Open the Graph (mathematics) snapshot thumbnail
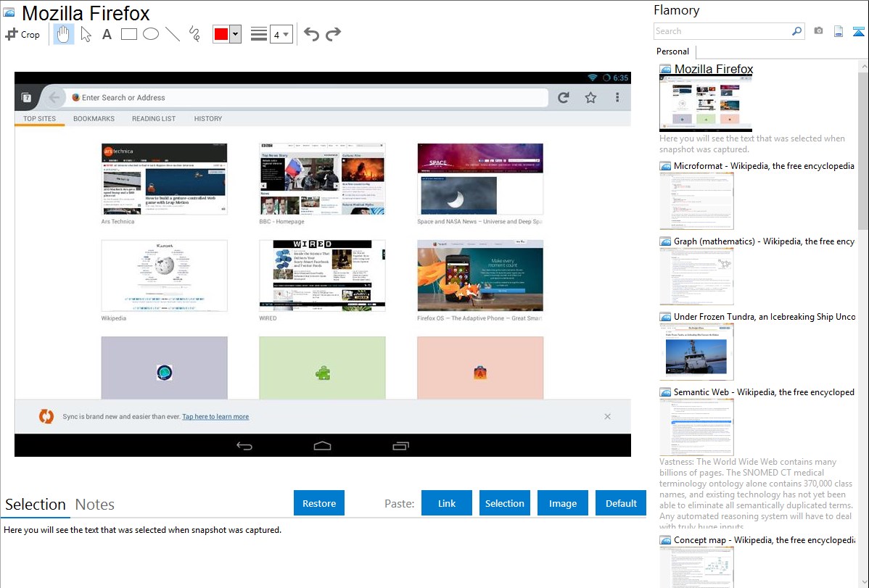The height and width of the screenshot is (588, 869). tap(696, 276)
